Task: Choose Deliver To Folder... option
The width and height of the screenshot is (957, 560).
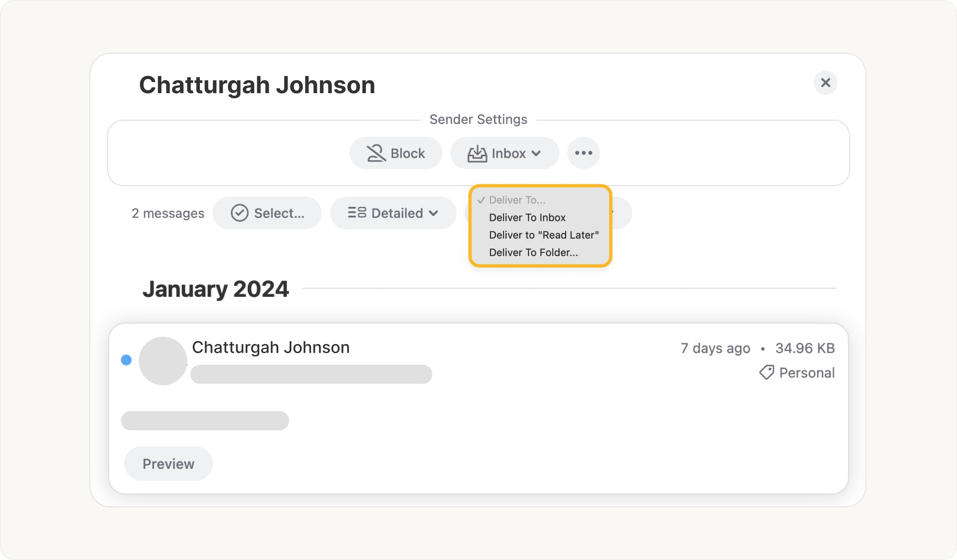Action: tap(533, 253)
